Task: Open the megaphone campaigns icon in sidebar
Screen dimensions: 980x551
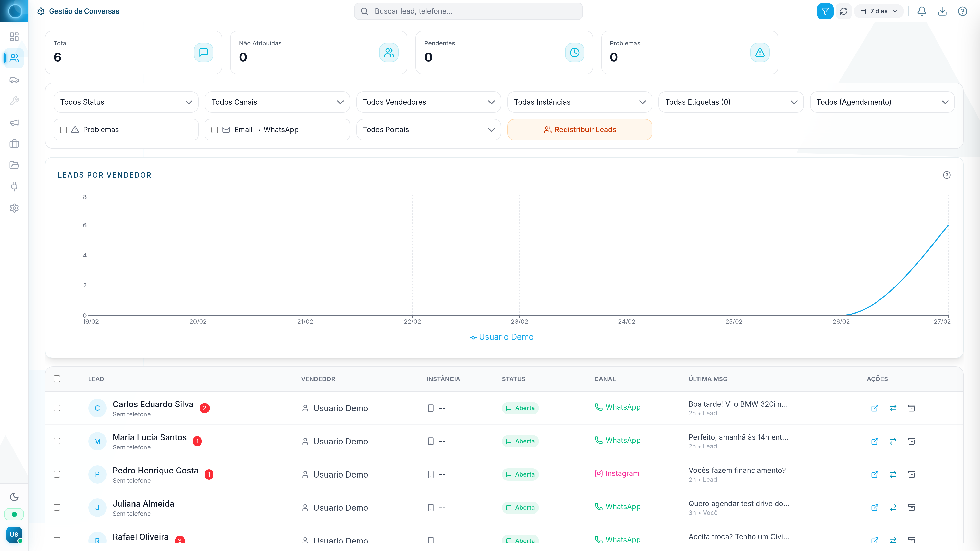Action: tap(14, 122)
